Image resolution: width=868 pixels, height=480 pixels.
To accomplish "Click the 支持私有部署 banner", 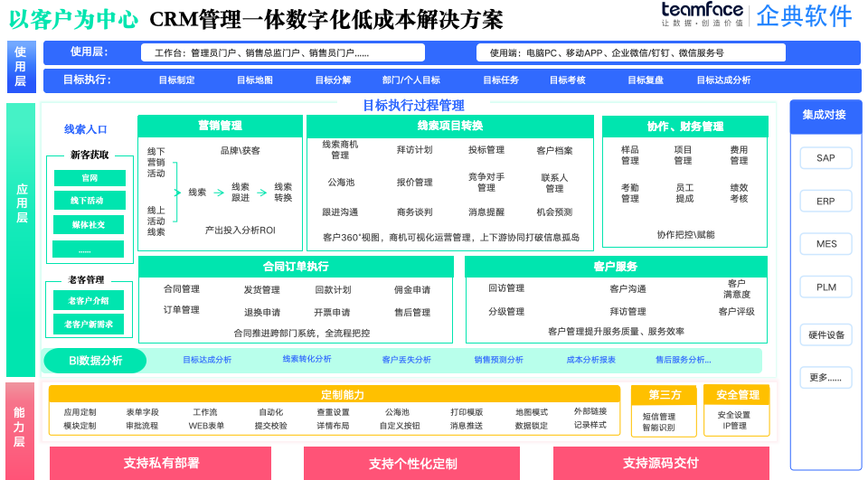I will coord(161,464).
